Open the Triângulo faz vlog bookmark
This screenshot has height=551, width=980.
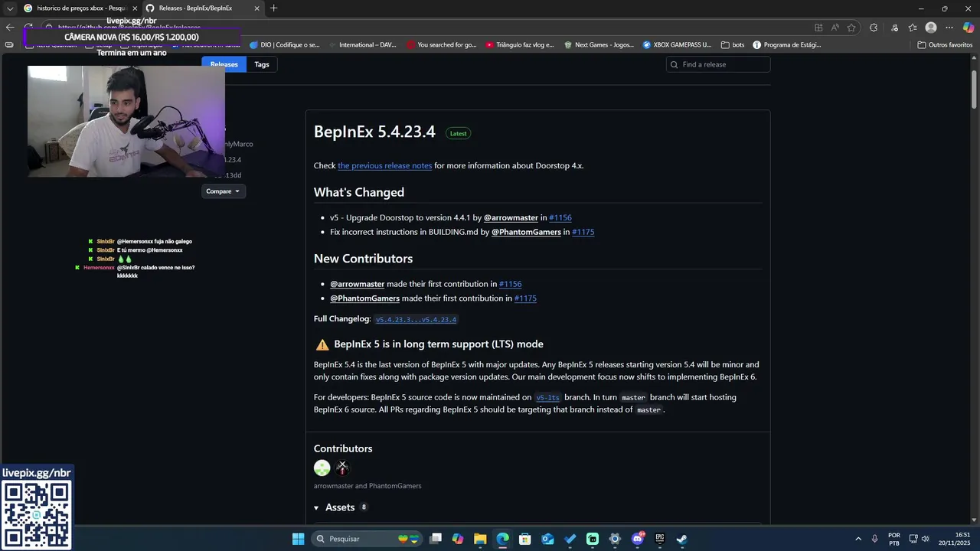pos(520,44)
